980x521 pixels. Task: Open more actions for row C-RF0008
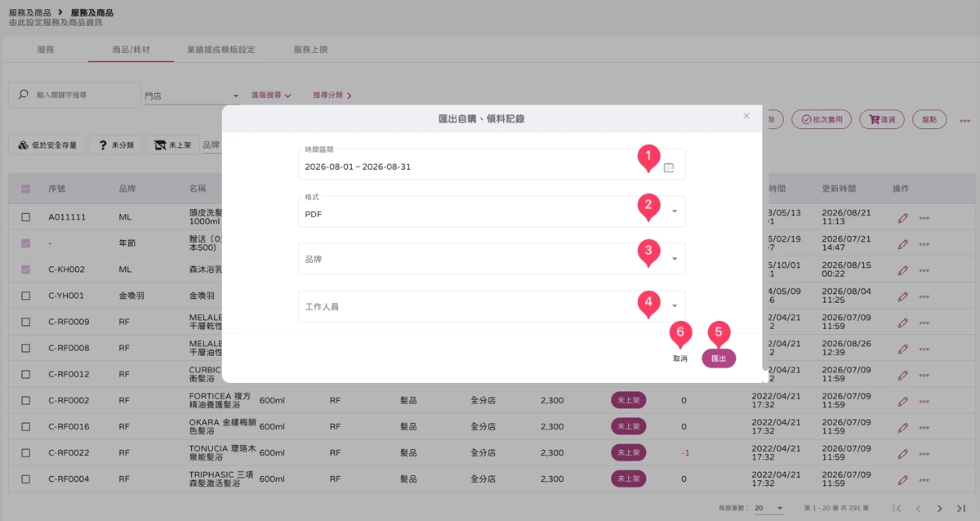(x=924, y=349)
